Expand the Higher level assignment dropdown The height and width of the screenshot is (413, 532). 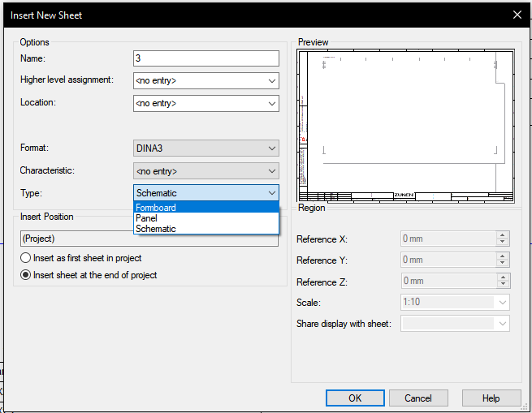click(x=271, y=81)
